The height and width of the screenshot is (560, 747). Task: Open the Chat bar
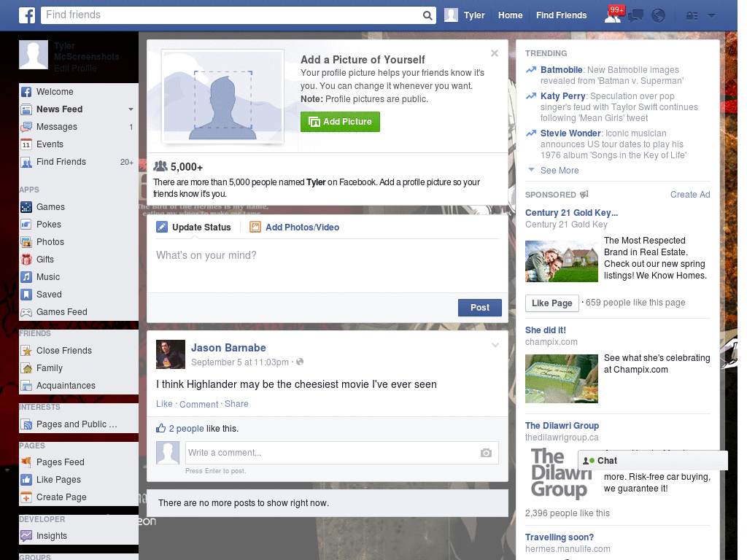point(653,461)
